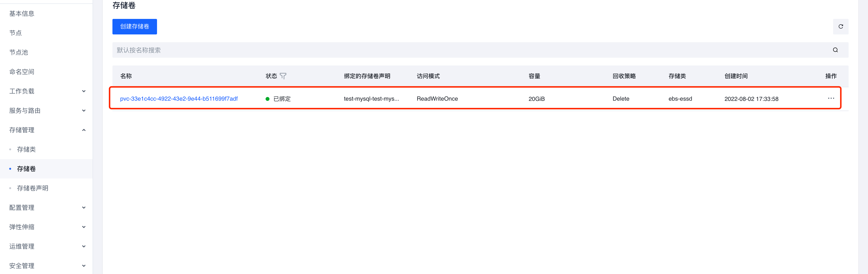Screen dimensions: 868x274
Task: Click the 创建存储卷 button
Action: pyautogui.click(x=134, y=27)
